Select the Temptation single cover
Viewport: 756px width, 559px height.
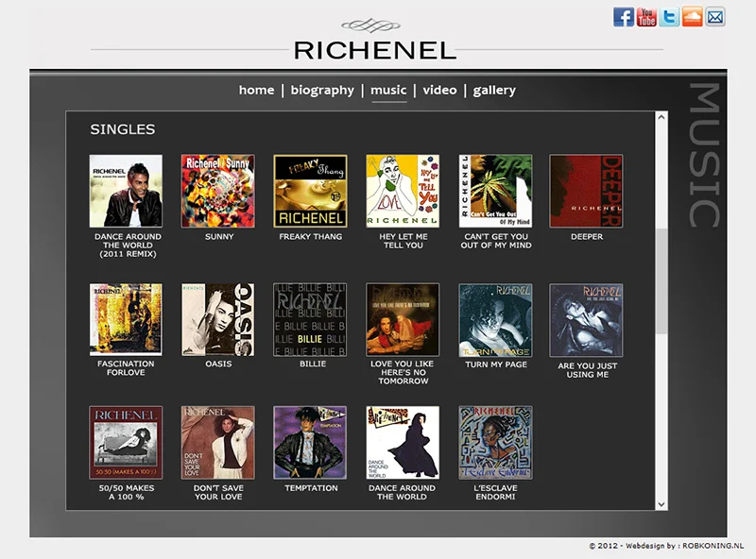(x=310, y=442)
